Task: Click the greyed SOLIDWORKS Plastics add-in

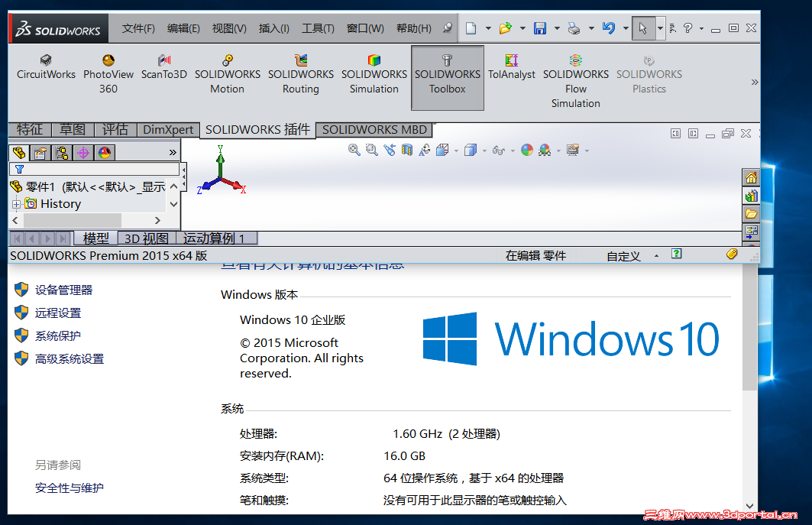Action: pyautogui.click(x=649, y=74)
